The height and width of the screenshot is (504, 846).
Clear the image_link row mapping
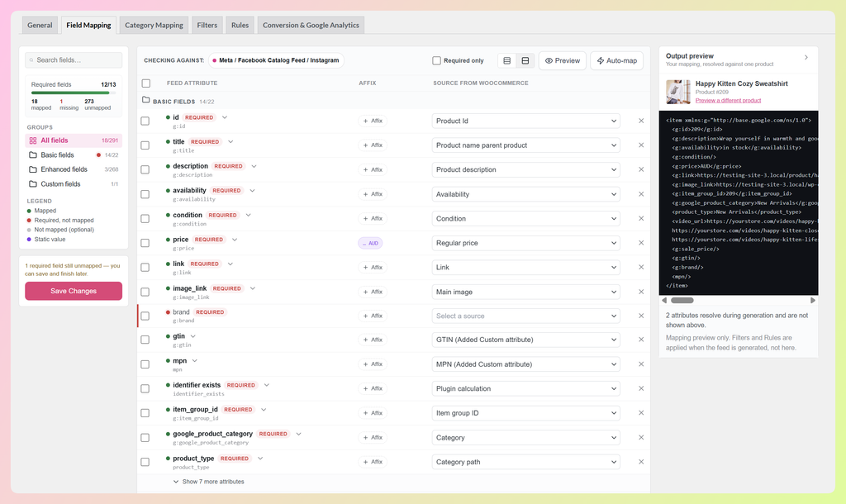[641, 292]
